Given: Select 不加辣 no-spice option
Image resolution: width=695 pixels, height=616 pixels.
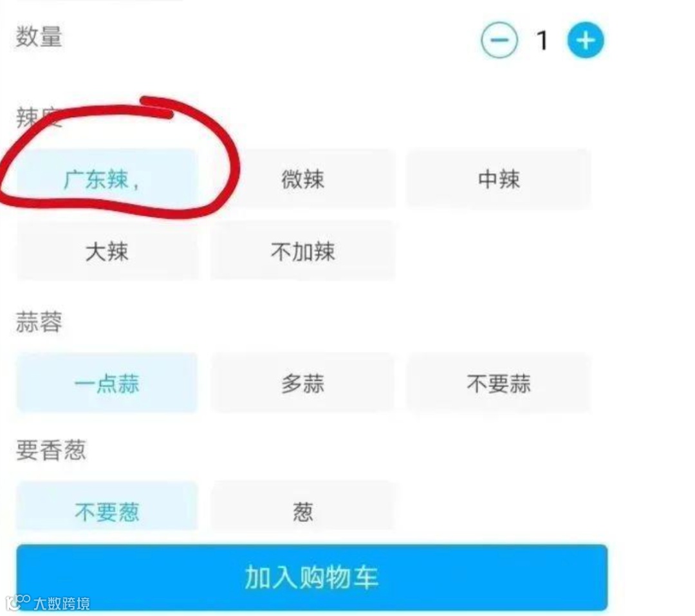Looking at the screenshot, I should coord(303,251).
